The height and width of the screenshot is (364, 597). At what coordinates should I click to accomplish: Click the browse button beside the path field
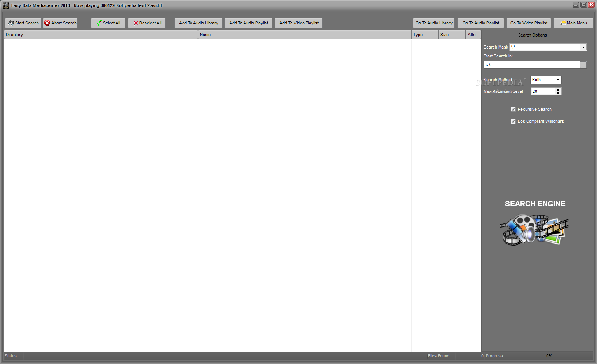(x=583, y=64)
